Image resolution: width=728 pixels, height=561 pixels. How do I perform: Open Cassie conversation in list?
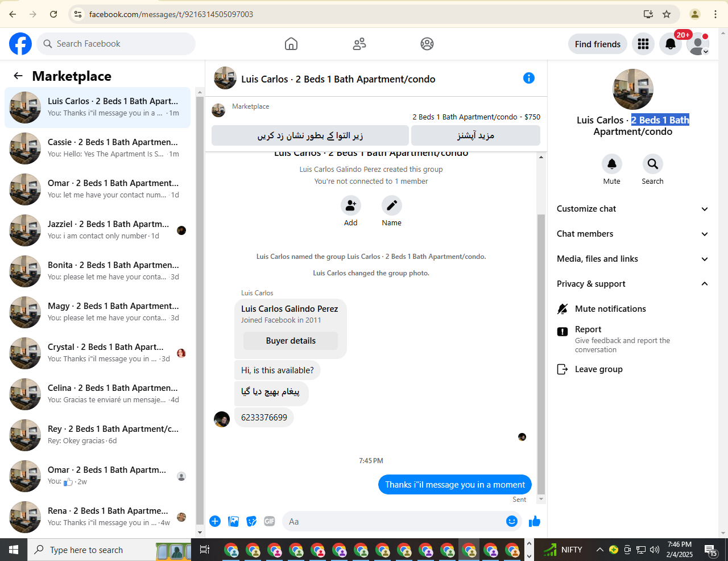(x=98, y=148)
